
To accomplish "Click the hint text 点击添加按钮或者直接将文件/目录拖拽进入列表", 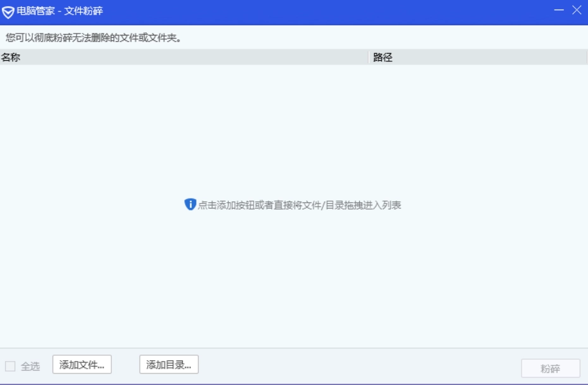I will [299, 205].
